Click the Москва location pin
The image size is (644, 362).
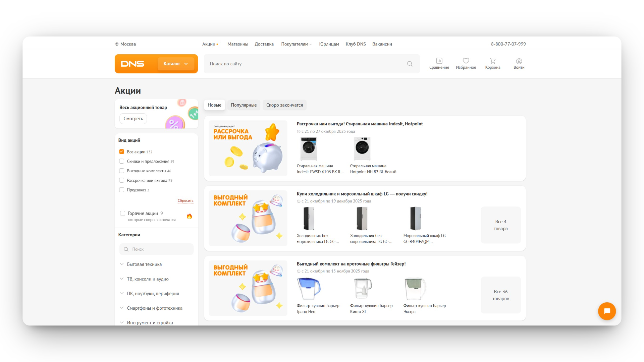117,44
